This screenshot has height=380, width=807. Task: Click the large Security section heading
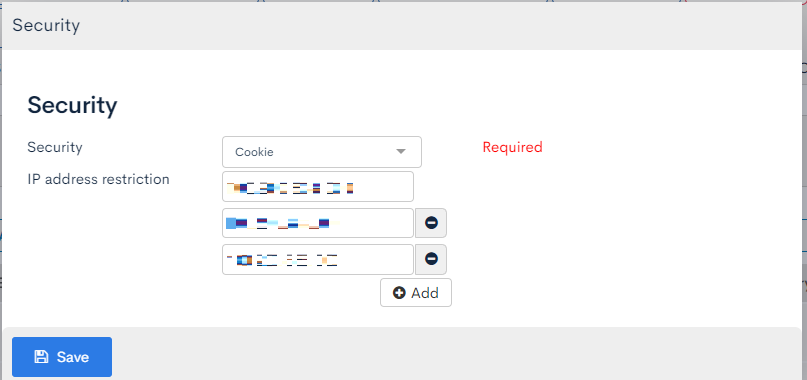click(x=72, y=105)
